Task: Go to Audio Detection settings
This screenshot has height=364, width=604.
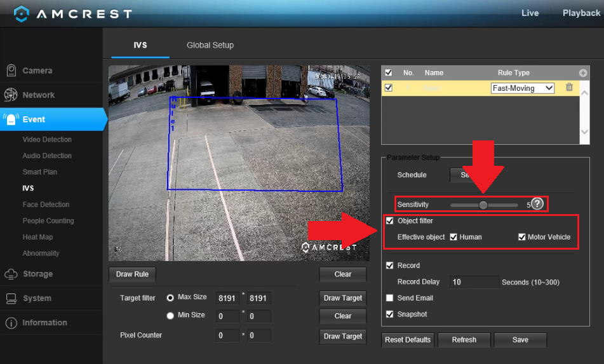Action: click(x=47, y=156)
